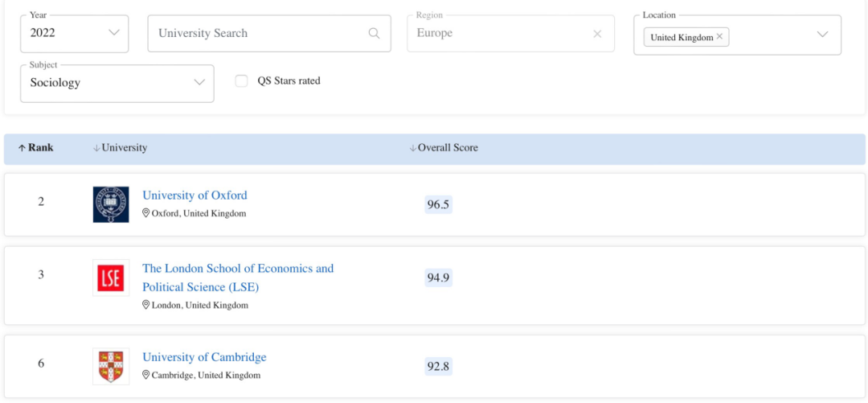
Task: Click the location pin icon beside Cambridge
Action: pyautogui.click(x=146, y=375)
